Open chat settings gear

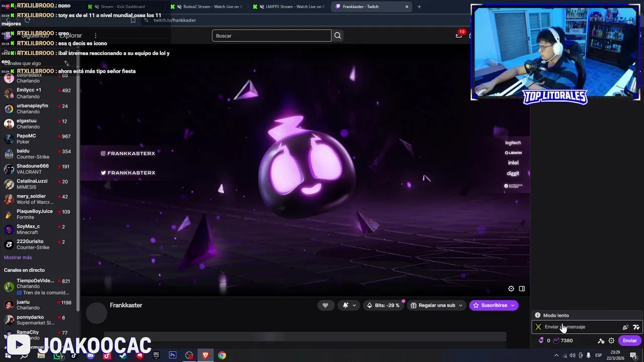[x=611, y=340]
